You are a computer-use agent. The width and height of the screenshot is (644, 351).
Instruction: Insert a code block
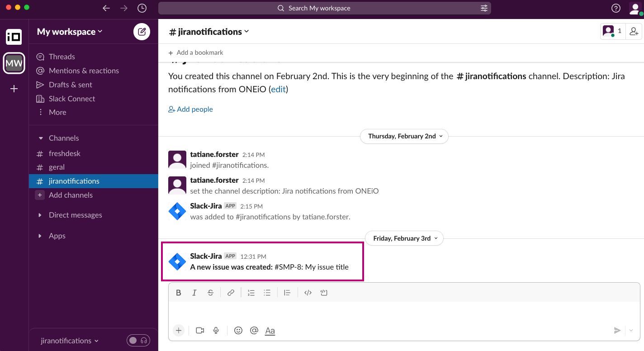[x=324, y=293]
